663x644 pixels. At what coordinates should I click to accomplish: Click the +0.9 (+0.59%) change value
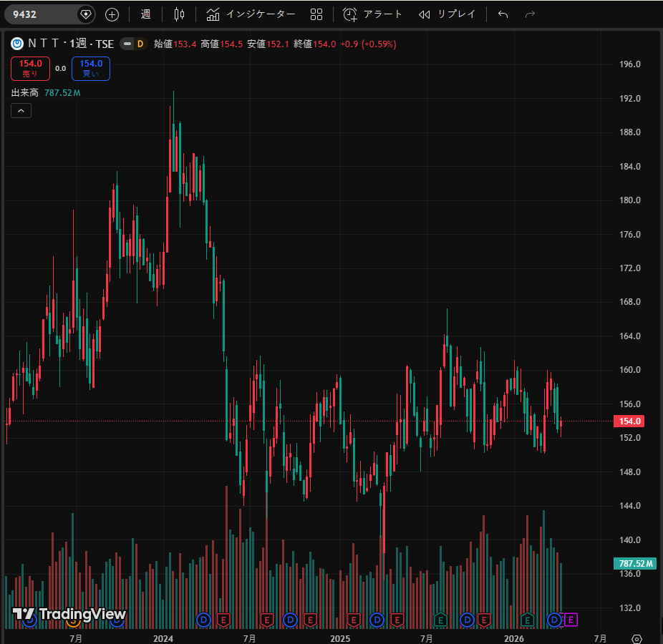tap(368, 44)
